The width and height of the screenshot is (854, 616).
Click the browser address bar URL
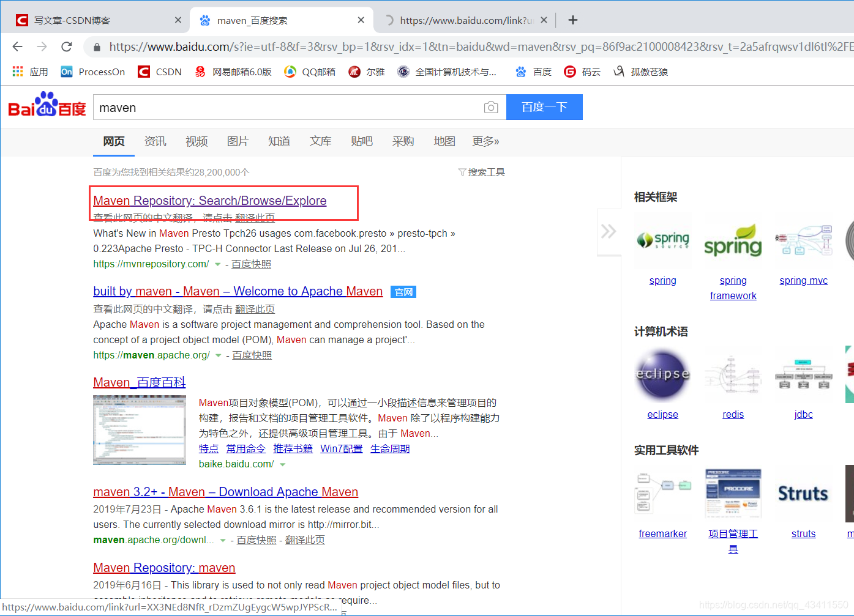click(x=481, y=46)
